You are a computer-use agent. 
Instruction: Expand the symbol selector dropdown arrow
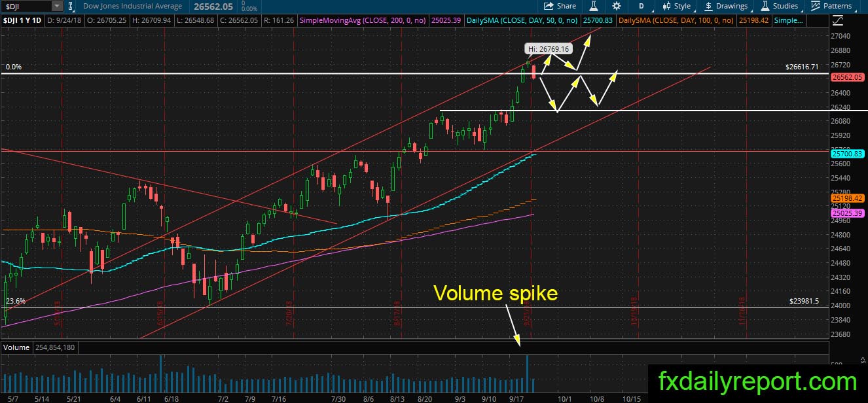click(x=57, y=6)
